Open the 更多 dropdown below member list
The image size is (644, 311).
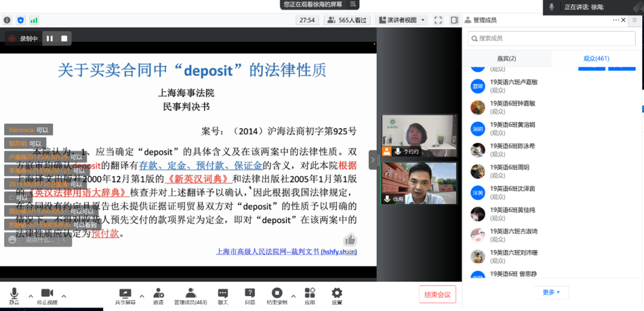551,292
